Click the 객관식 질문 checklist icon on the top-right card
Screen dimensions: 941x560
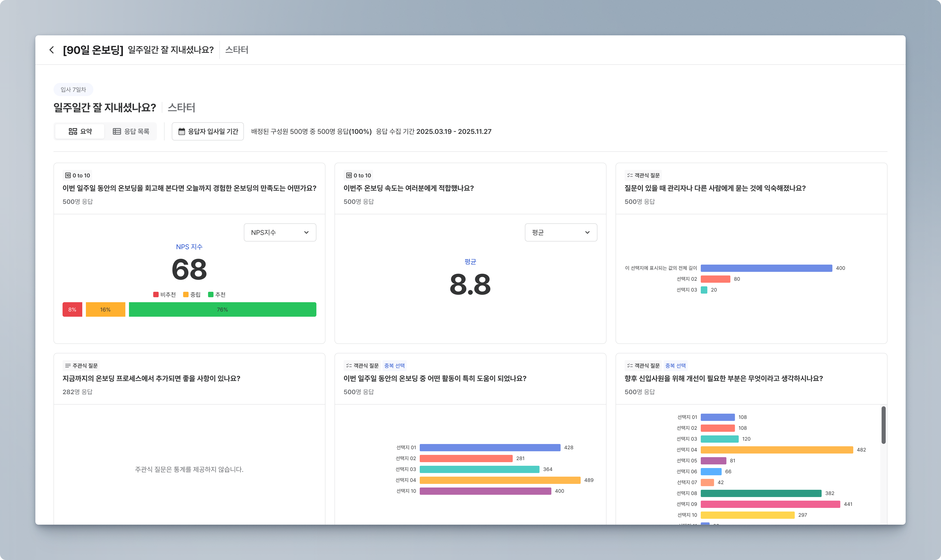click(630, 176)
